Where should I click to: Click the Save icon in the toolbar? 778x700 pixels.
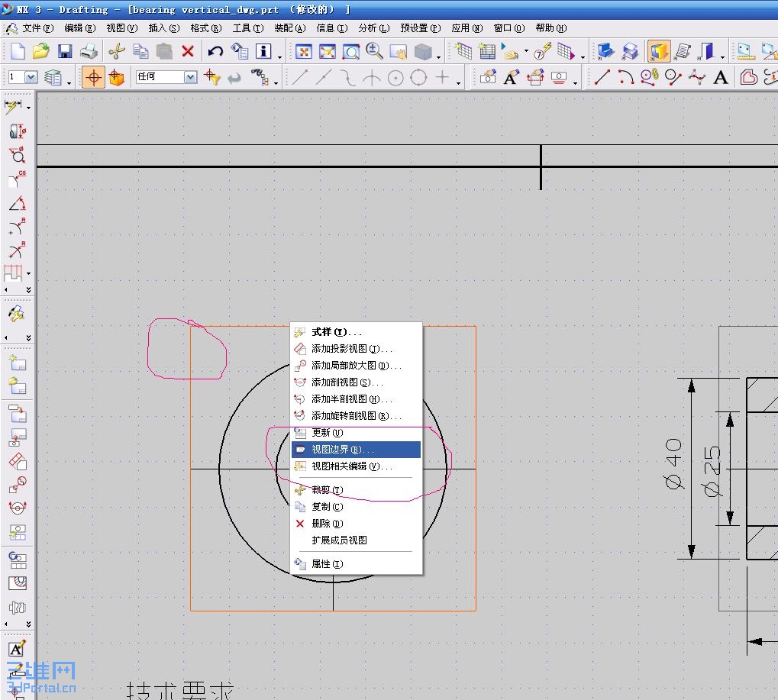pyautogui.click(x=65, y=52)
